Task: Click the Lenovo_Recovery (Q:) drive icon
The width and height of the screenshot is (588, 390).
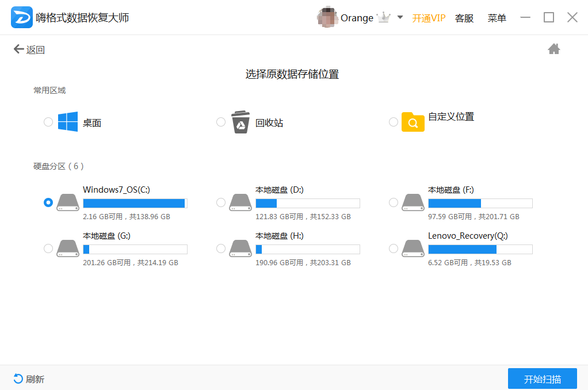Action: pos(413,248)
